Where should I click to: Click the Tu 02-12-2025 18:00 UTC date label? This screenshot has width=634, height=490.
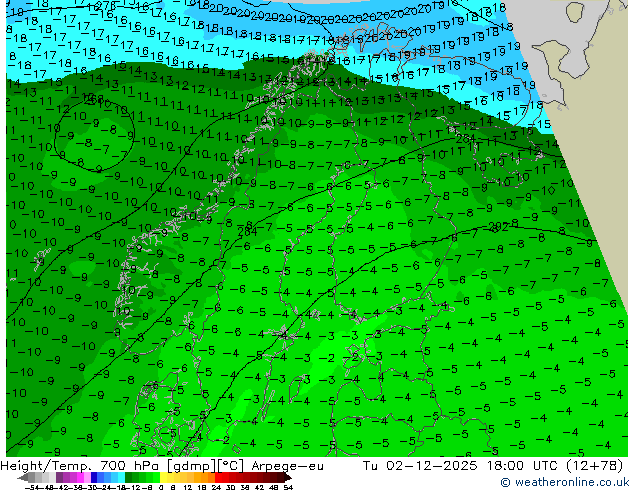460,466
